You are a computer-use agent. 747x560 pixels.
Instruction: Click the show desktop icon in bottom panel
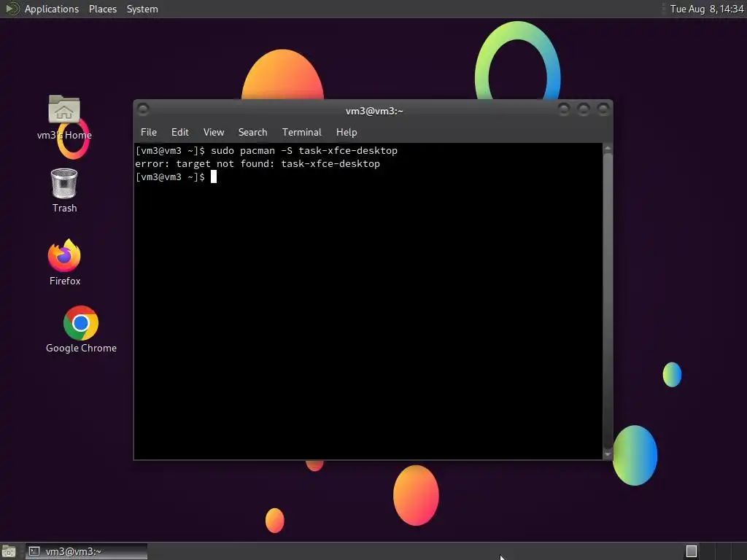point(8,551)
